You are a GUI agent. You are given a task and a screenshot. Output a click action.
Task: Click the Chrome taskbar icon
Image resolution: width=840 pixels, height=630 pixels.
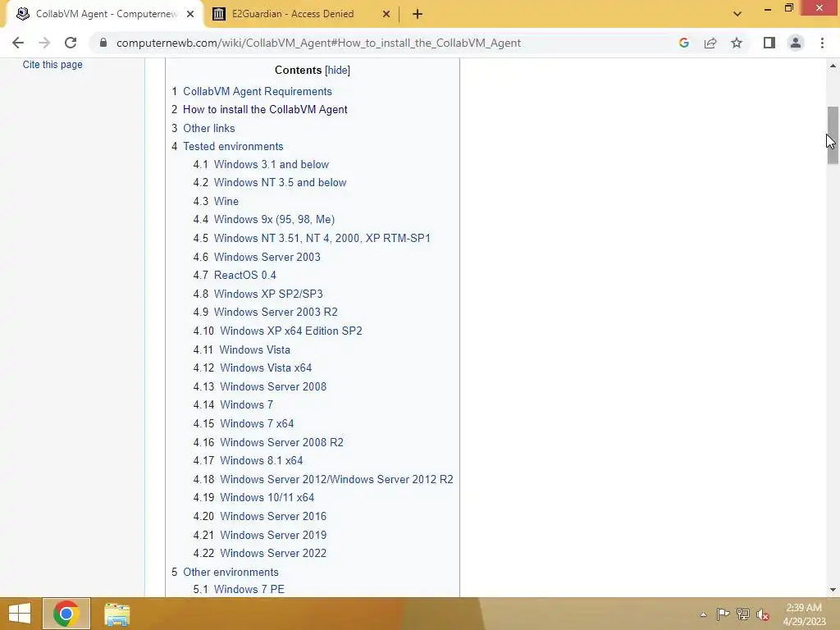coord(66,614)
